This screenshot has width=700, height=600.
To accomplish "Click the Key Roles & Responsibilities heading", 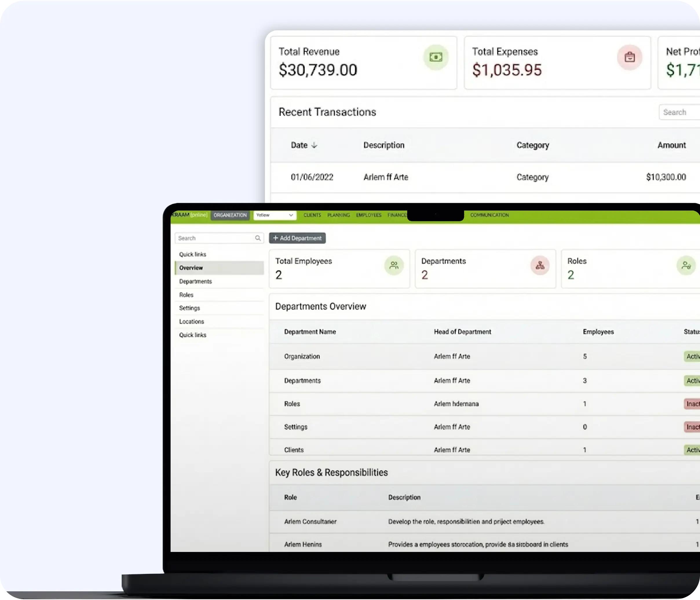I will (x=331, y=473).
